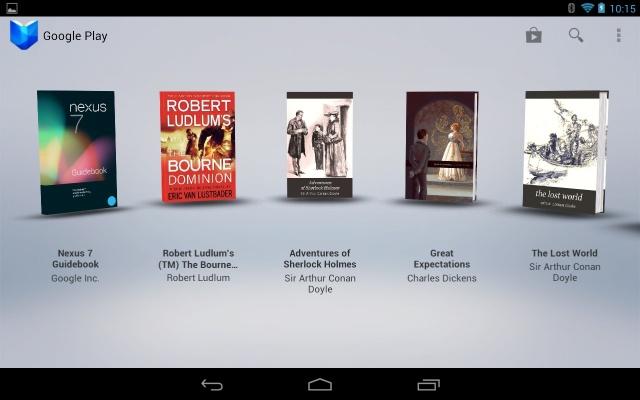The image size is (640, 400).
Task: Open the Google Play Store shop icon
Action: pos(534,35)
